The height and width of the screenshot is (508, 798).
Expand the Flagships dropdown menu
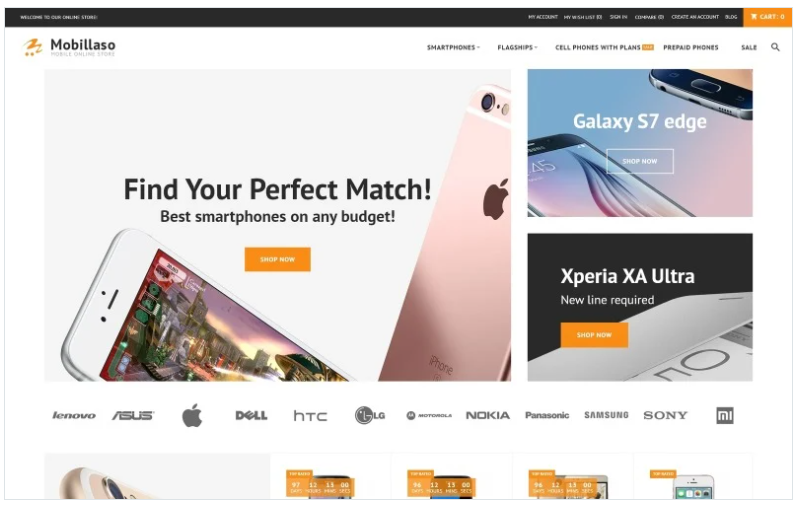(x=517, y=47)
